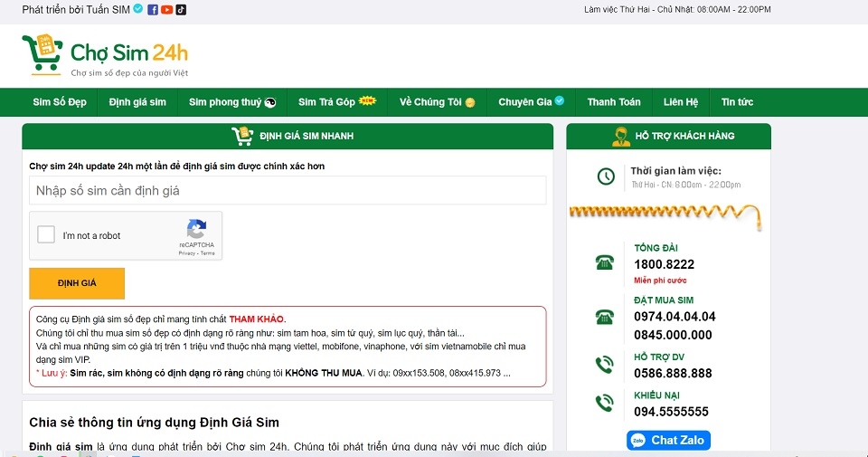Viewport: 868px width, 457px height.
Task: Open the TikTok icon in top bar
Action: pyautogui.click(x=181, y=9)
